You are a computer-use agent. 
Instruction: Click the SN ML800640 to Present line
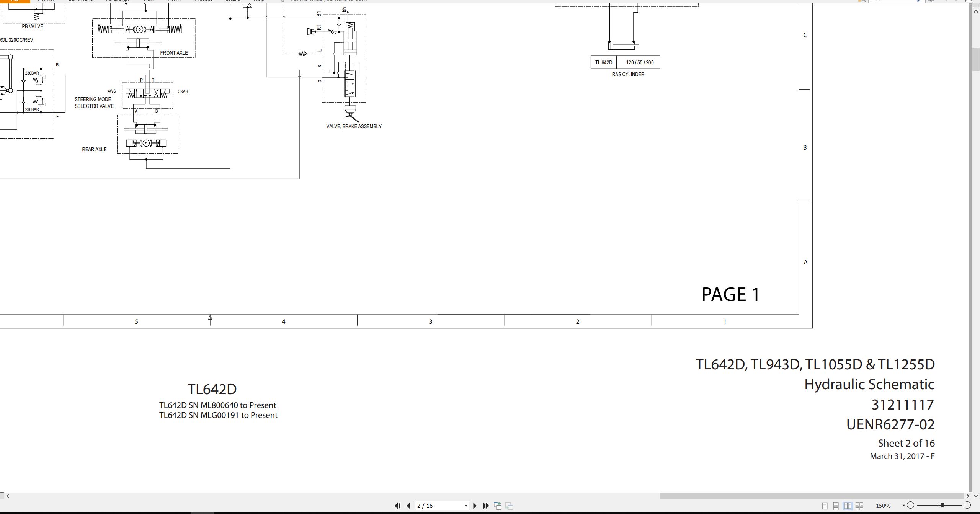coord(217,405)
